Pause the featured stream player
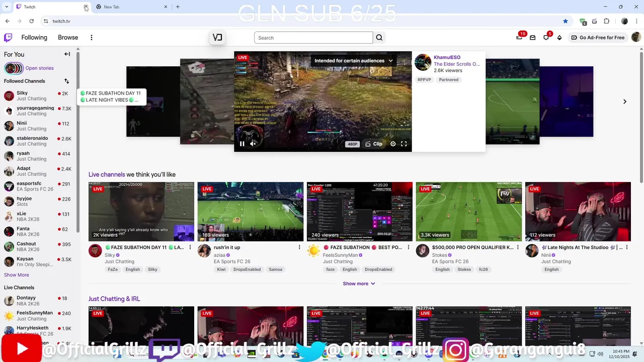The width and height of the screenshot is (644, 362). click(242, 144)
